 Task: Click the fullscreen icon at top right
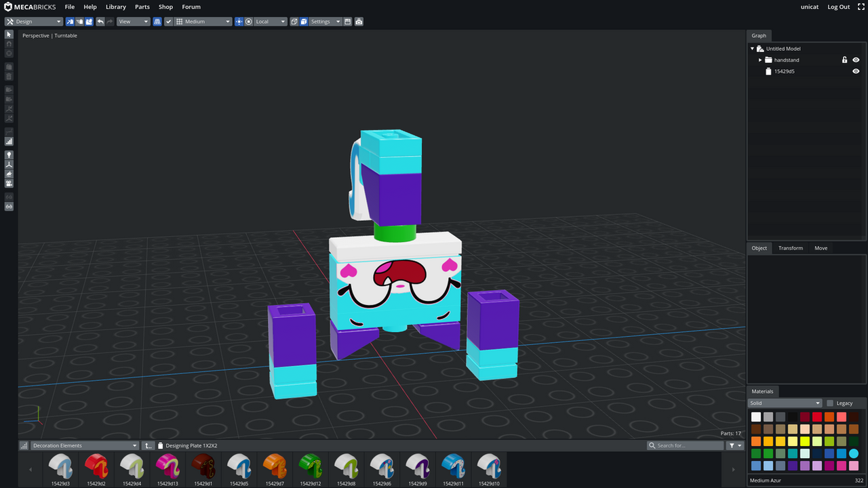pos(861,7)
